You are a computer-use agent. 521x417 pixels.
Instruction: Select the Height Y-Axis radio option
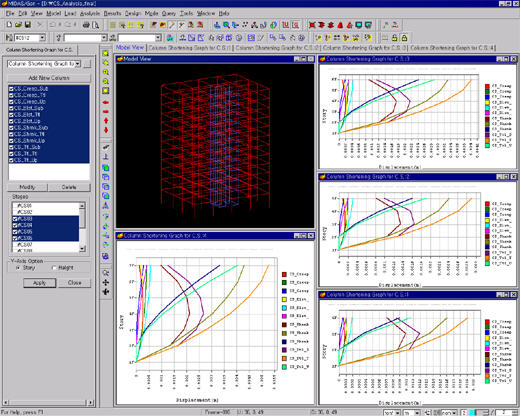54,268
